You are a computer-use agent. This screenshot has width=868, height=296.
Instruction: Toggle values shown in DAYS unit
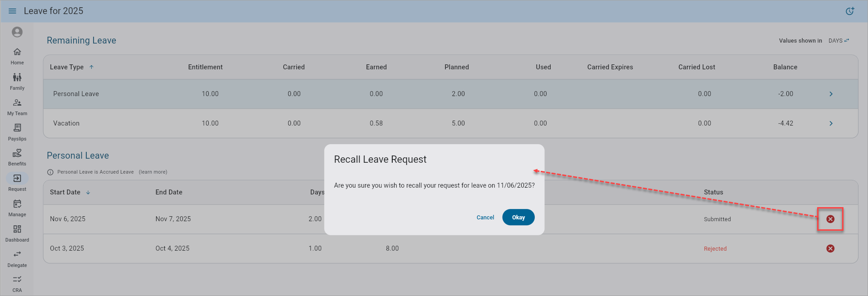coord(839,40)
